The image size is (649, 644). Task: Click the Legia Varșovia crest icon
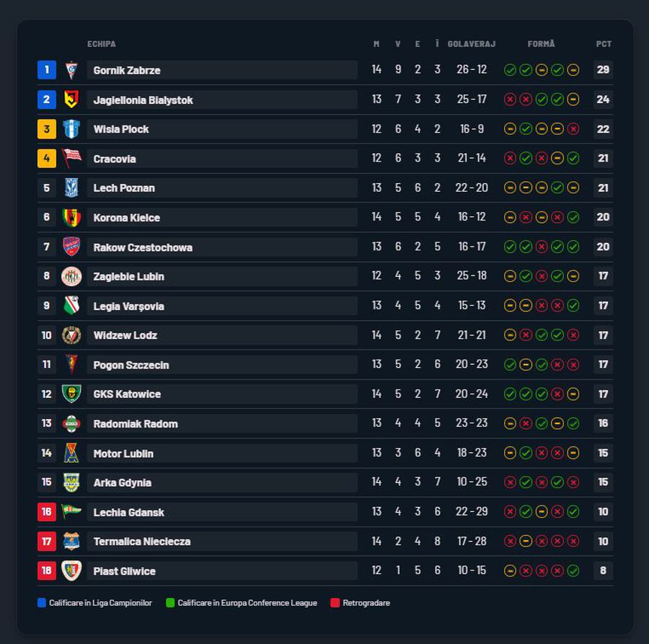[71, 306]
